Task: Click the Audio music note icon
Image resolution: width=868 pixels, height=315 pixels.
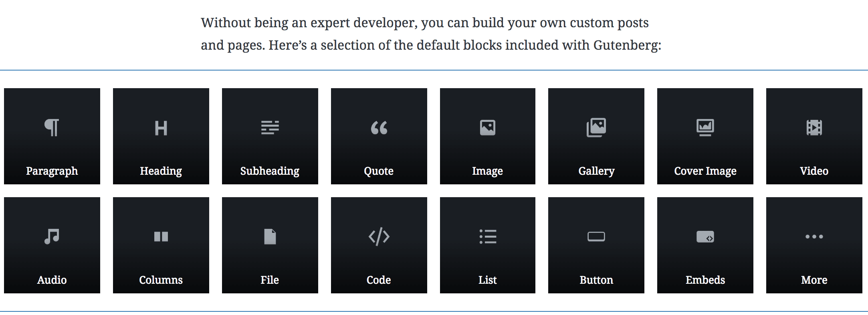Action: [x=52, y=236]
